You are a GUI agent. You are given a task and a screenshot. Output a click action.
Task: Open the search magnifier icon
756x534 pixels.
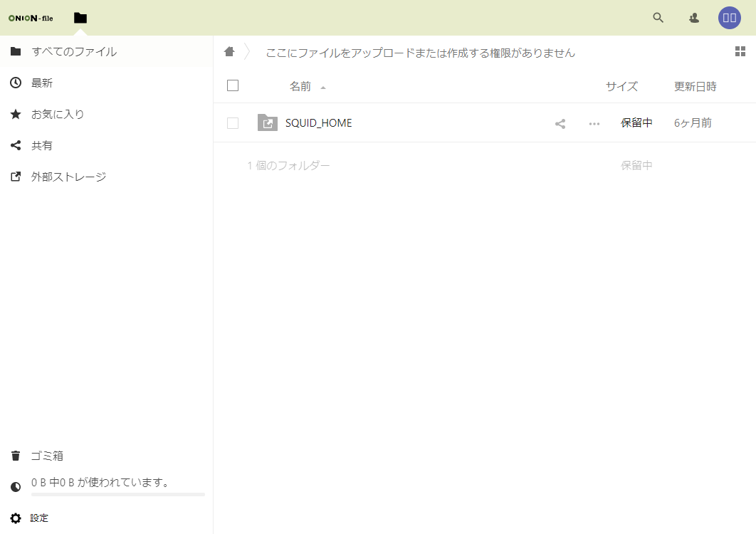point(658,18)
